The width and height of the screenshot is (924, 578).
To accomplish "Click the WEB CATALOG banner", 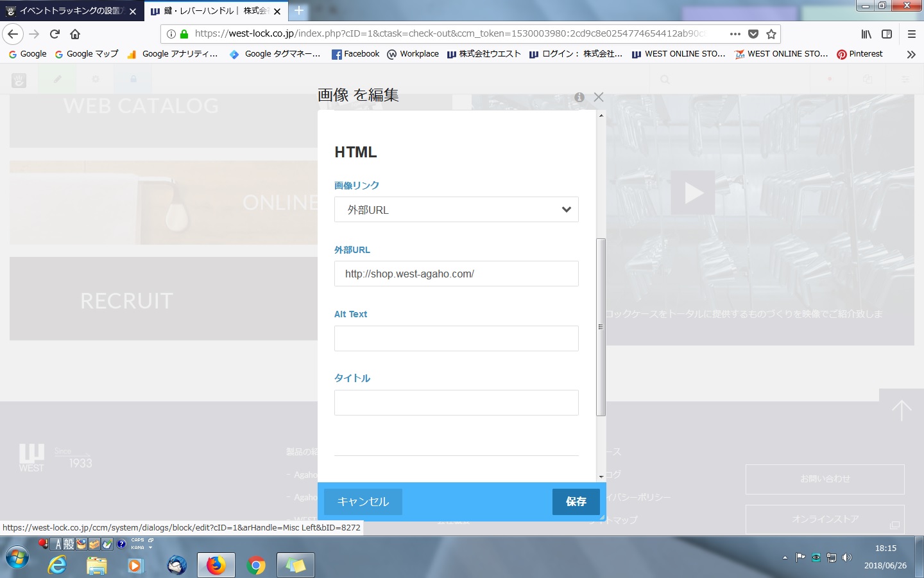I will [164, 120].
